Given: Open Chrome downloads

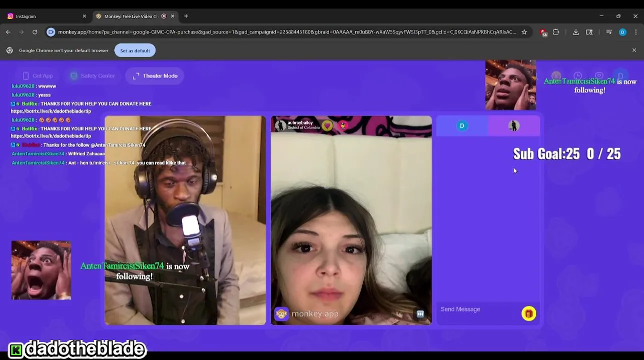Looking at the screenshot, I should coord(576,32).
